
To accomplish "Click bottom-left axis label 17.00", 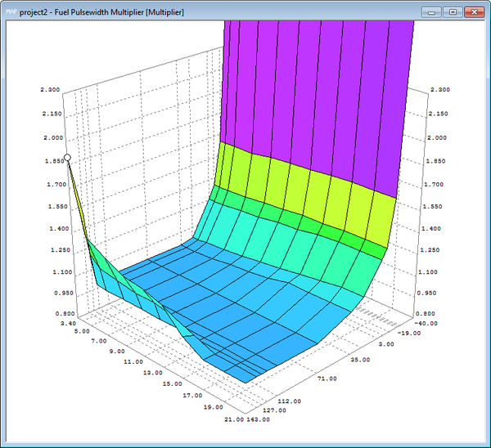I will pos(192,396).
